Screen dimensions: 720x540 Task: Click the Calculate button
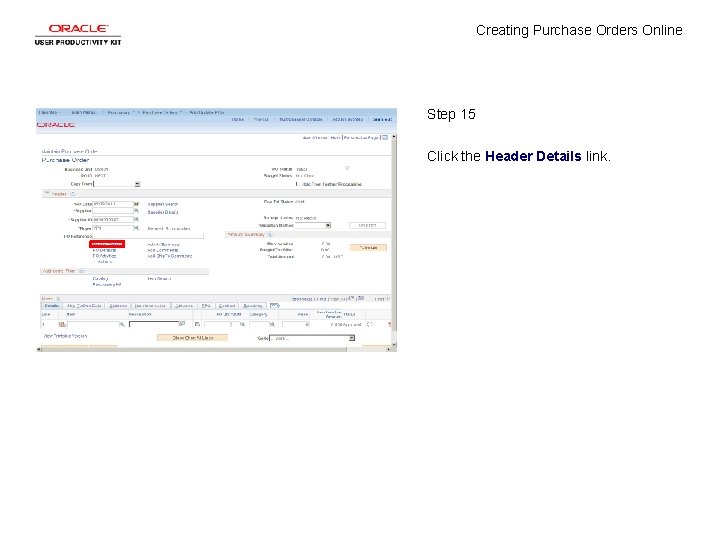368,248
